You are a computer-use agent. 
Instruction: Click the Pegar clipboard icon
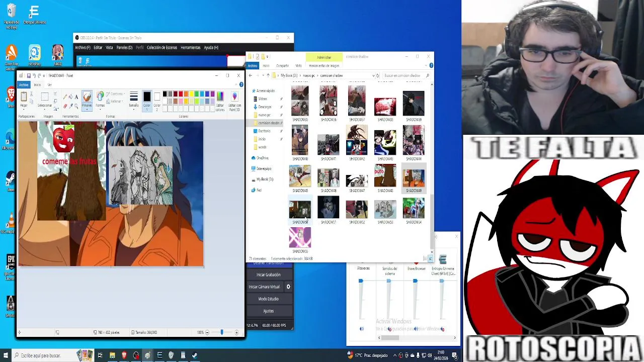click(x=24, y=96)
